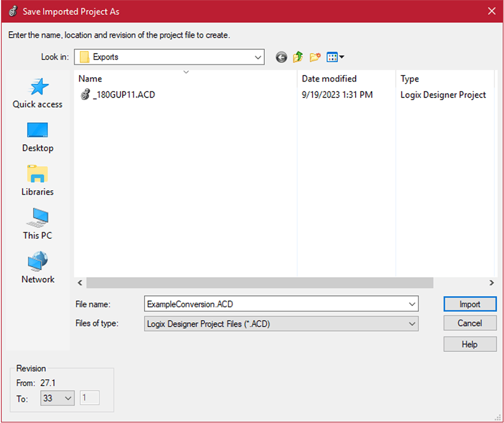Click the Logix Designer title bar icon

(13, 11)
